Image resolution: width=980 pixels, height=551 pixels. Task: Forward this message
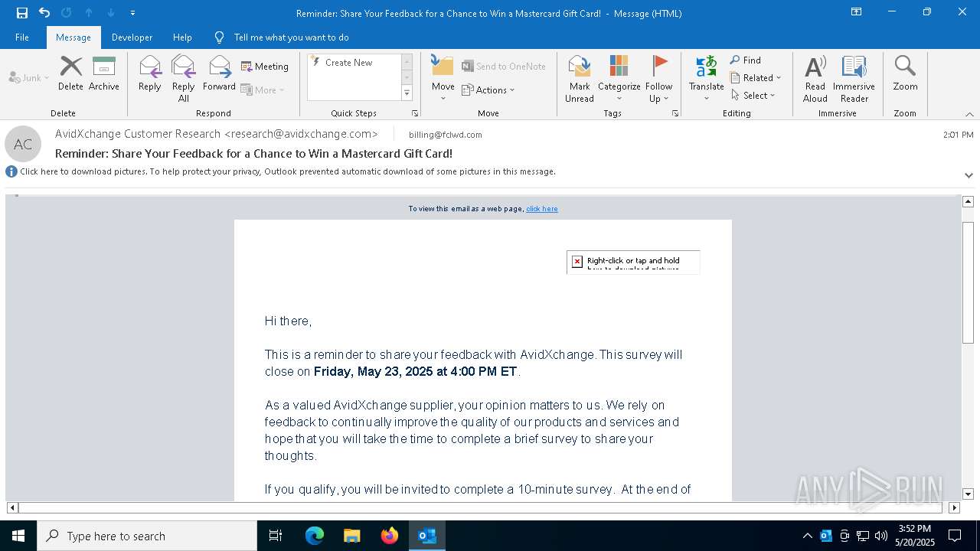[x=219, y=73]
